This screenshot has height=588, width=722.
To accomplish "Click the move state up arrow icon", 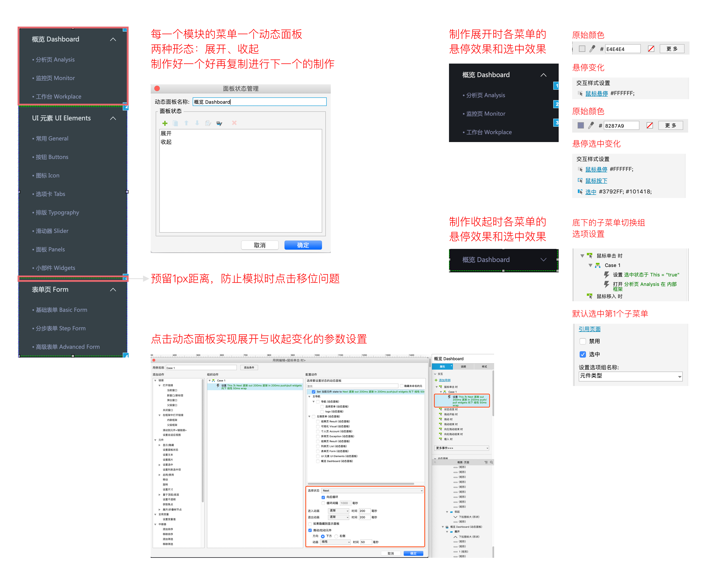I will 186,123.
